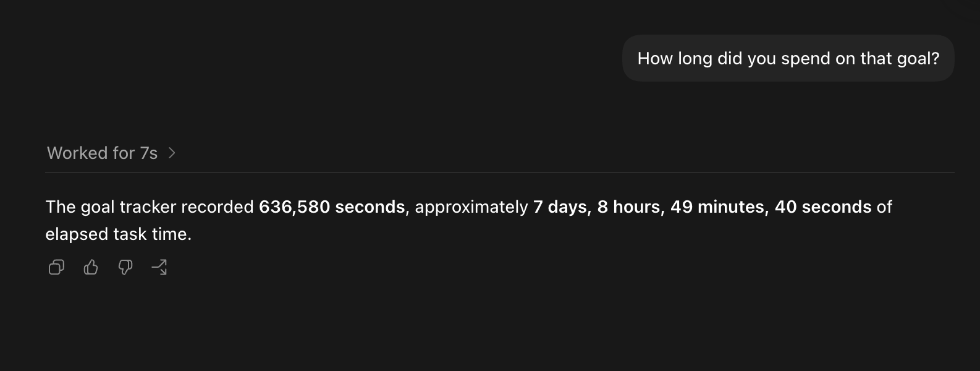Click the bold 636,580 seconds text
This screenshot has height=371, width=980.
332,207
